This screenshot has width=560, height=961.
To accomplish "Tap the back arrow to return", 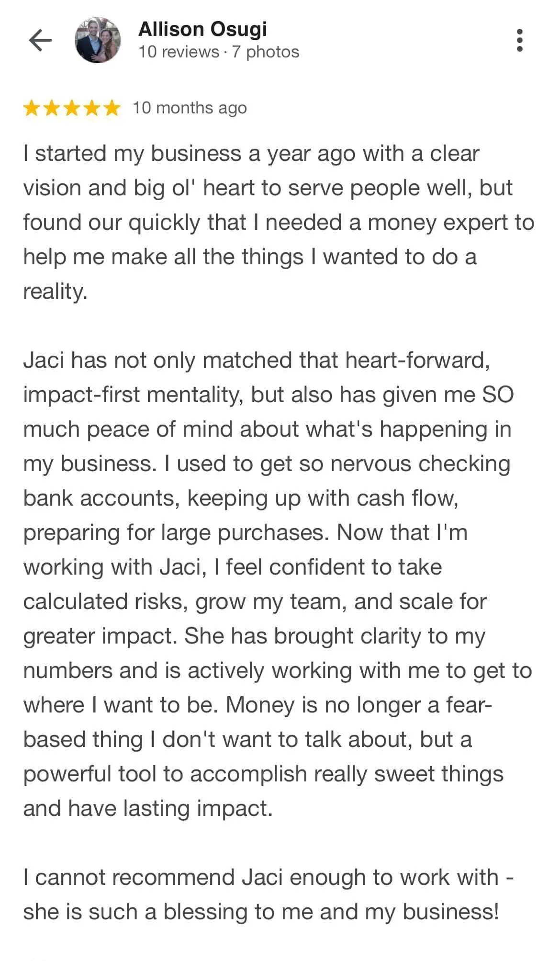I will click(40, 40).
